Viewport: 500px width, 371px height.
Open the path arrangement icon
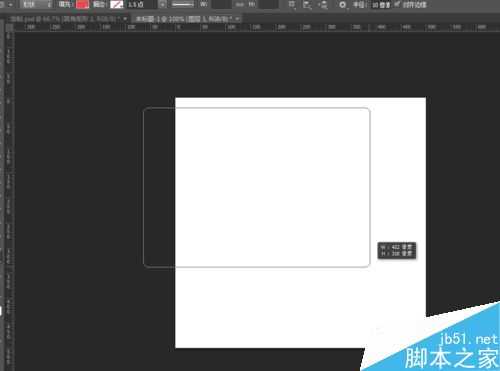[x=323, y=5]
